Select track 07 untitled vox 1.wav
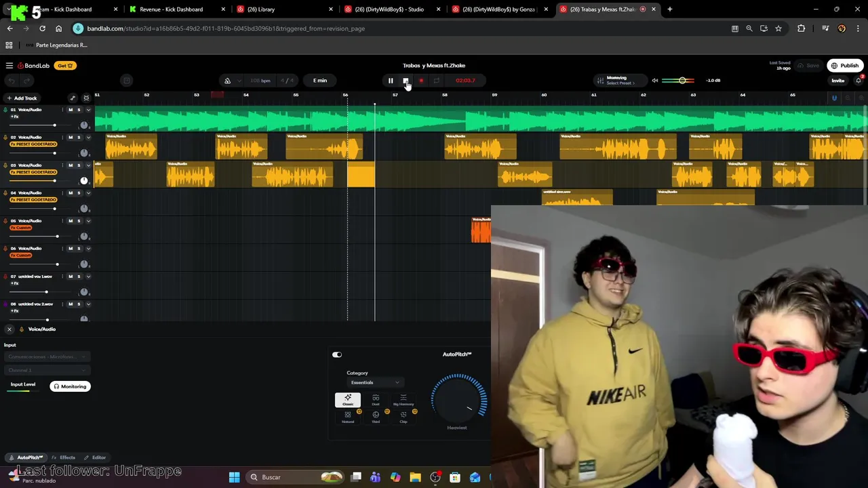The height and width of the screenshot is (488, 868). 35,277
